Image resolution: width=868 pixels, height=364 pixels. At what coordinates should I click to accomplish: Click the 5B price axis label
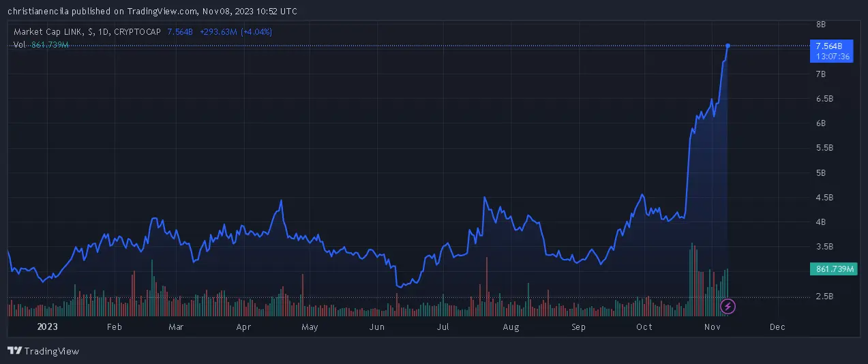821,173
